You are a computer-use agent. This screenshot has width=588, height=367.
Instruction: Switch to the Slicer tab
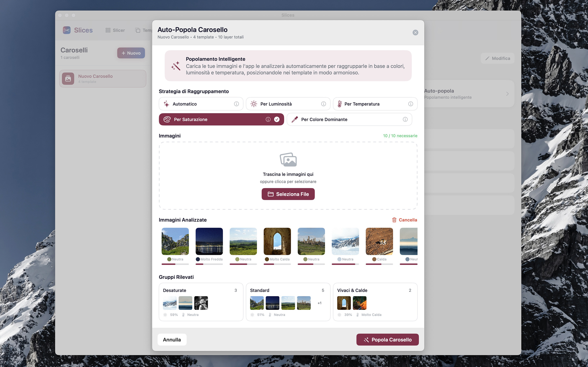115,30
